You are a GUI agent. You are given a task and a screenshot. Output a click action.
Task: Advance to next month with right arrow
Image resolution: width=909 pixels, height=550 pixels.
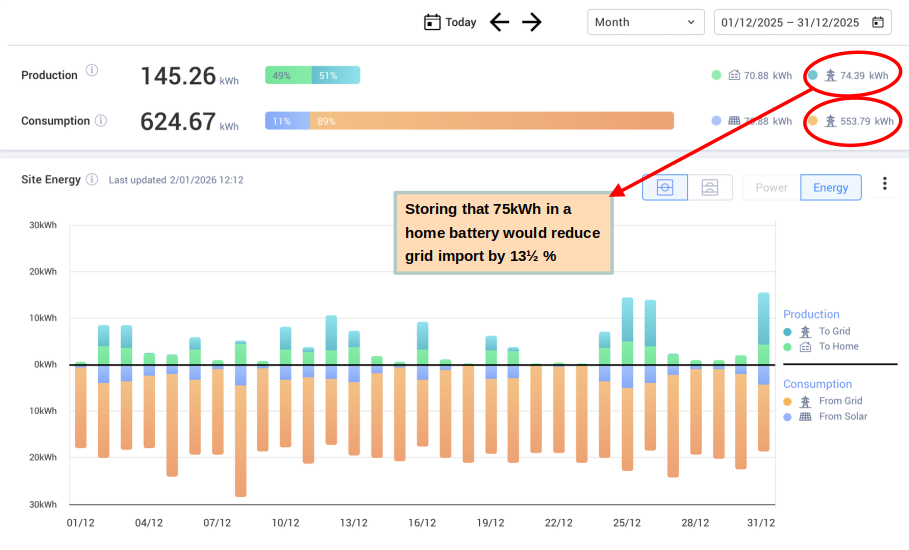tap(532, 22)
